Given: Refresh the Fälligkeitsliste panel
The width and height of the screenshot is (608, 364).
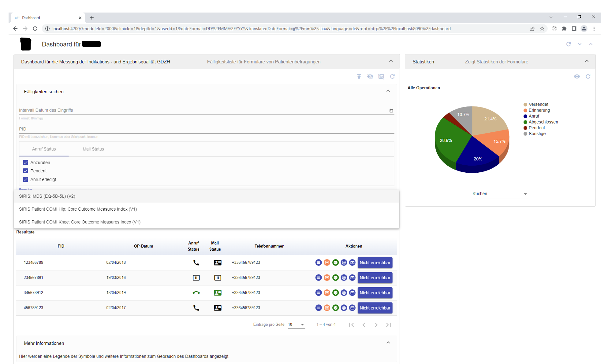Looking at the screenshot, I should click(x=392, y=76).
